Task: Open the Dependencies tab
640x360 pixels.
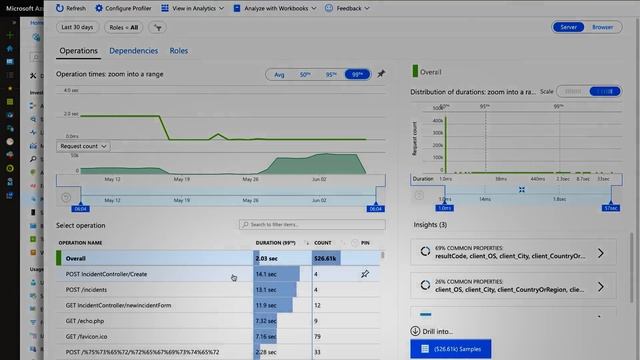Action: click(x=133, y=51)
